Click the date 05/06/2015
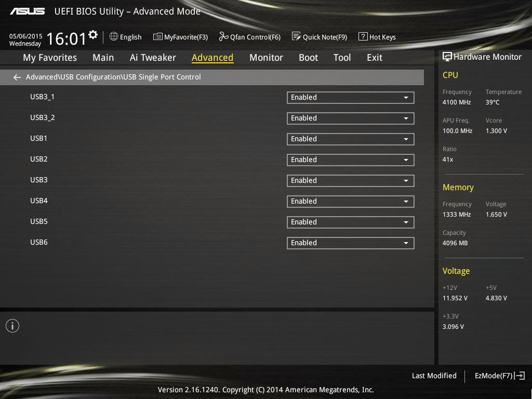The height and width of the screenshot is (399, 532). click(26, 36)
